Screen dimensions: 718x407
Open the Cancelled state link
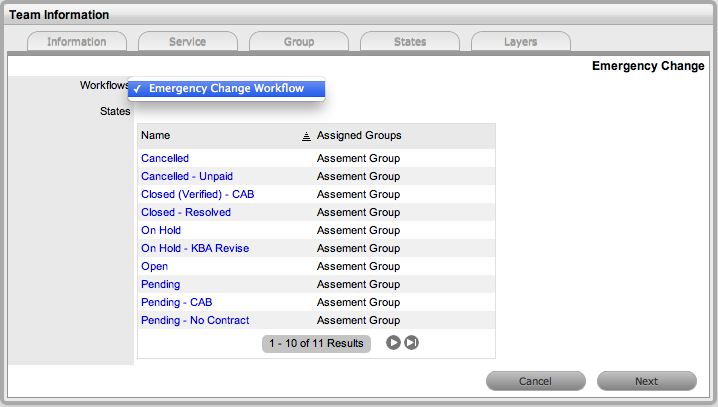(165, 158)
